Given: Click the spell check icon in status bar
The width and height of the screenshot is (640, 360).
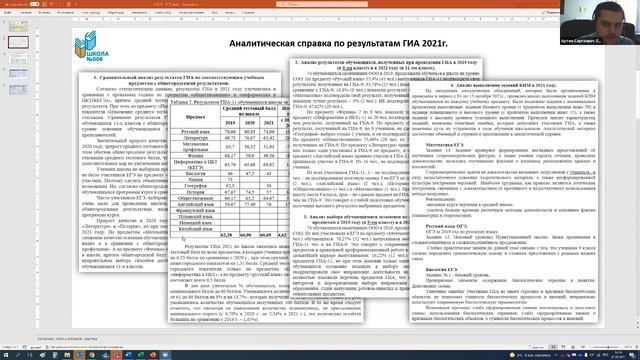Looking at the screenshot, I should [x=25, y=347].
